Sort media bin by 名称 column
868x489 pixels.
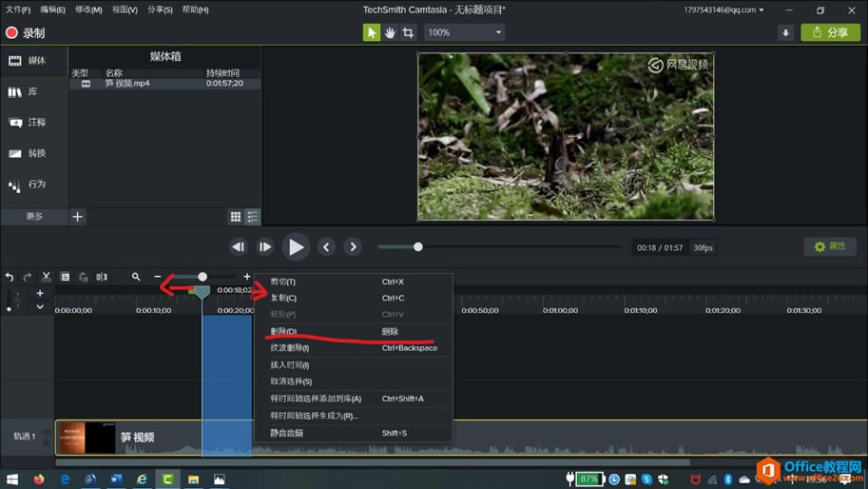click(x=114, y=73)
